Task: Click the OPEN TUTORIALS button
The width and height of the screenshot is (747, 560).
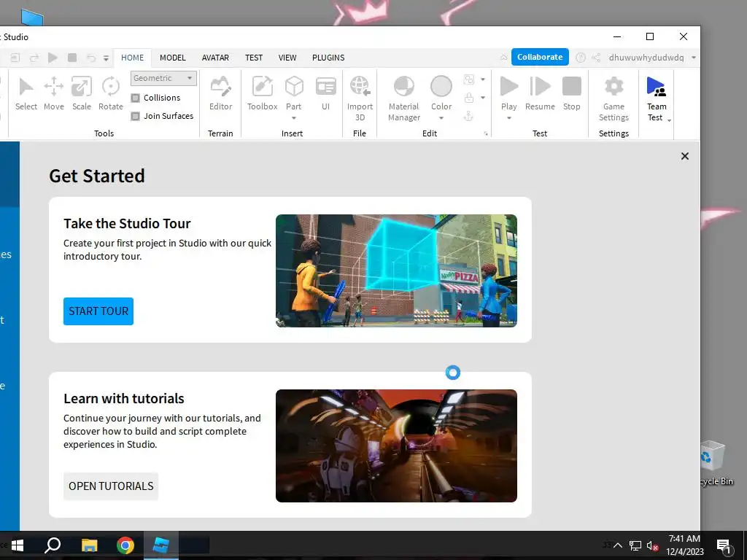Action: 111,486
